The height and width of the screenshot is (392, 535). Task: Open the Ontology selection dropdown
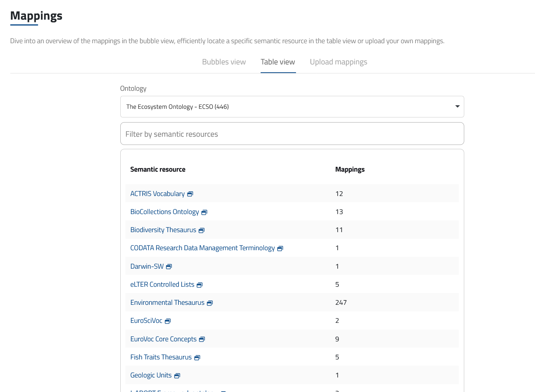point(292,106)
